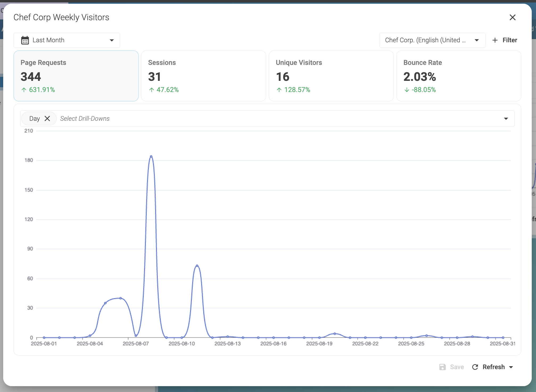Image resolution: width=536 pixels, height=392 pixels.
Task: Click the plus icon next to Filter
Action: [x=495, y=40]
